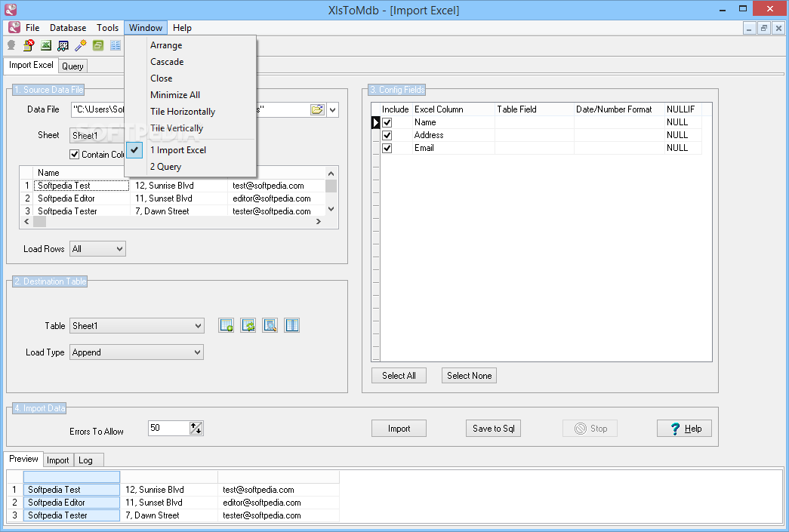Click the table columns icon
Image resolution: width=789 pixels, height=532 pixels.
[292, 325]
